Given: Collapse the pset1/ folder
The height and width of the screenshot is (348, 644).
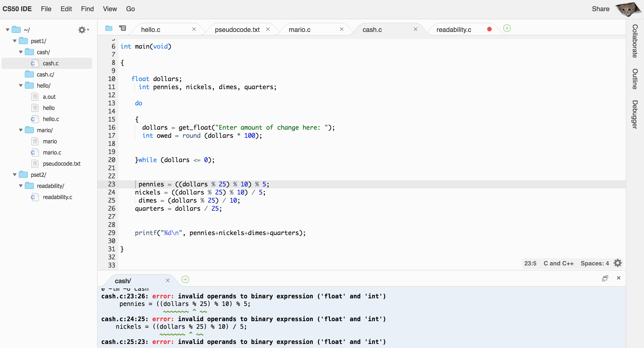Looking at the screenshot, I should click(15, 41).
